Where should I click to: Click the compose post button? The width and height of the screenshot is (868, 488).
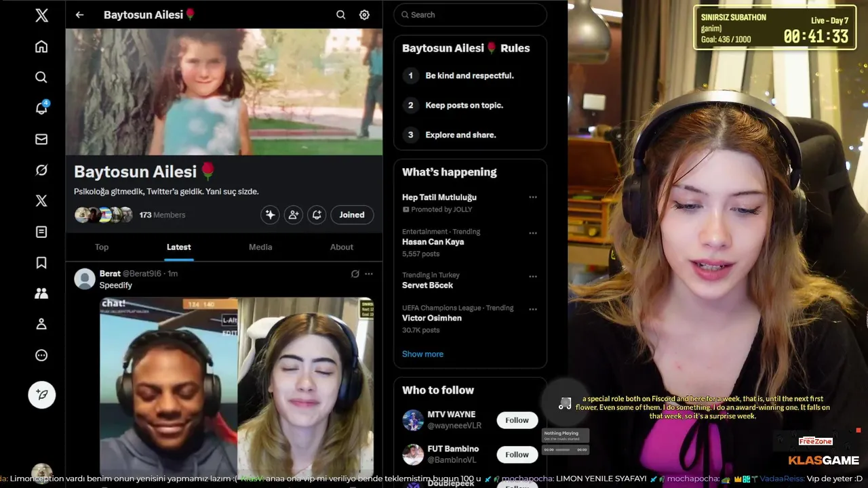pos(41,394)
